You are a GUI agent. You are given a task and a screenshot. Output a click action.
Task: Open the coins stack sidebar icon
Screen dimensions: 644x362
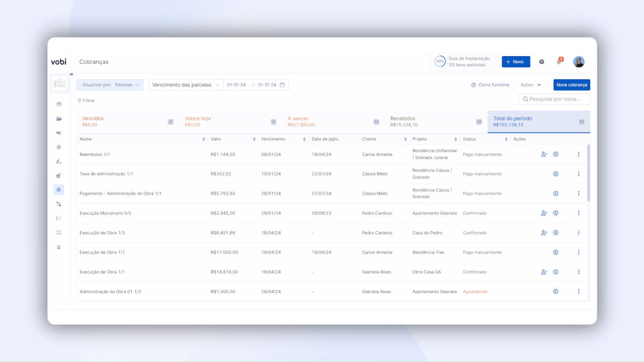(59, 176)
